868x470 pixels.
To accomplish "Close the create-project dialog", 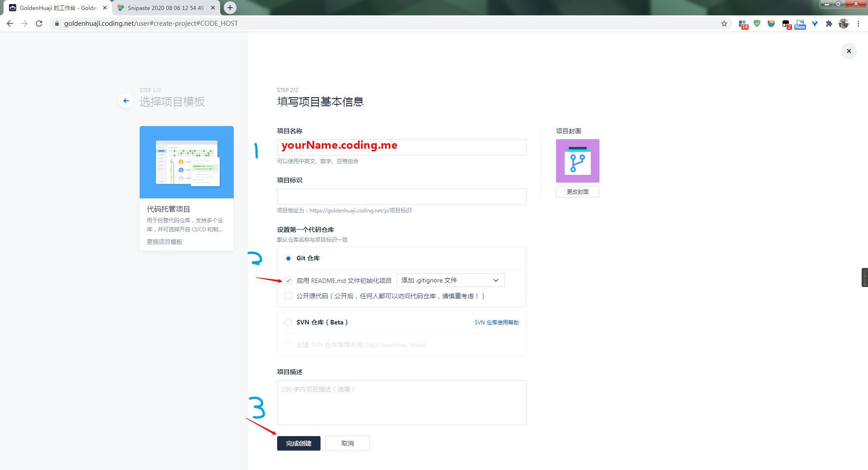I will 849,51.
